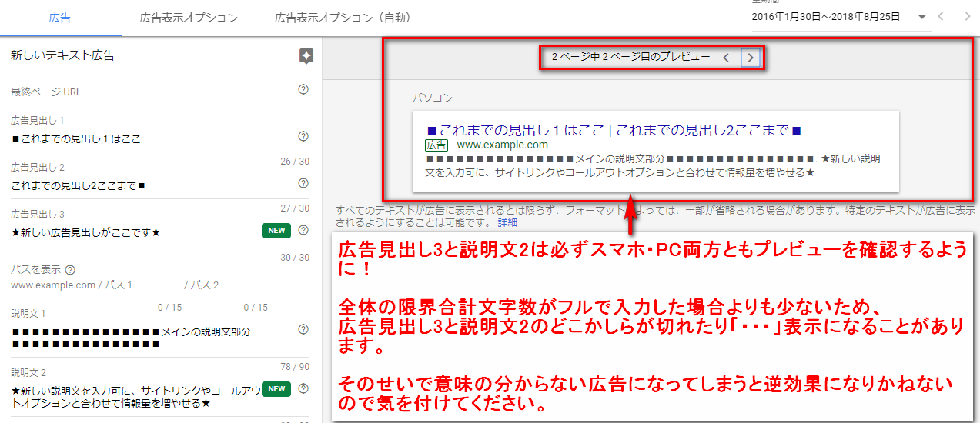
Task: Click the 詳細 link
Action: [x=507, y=223]
